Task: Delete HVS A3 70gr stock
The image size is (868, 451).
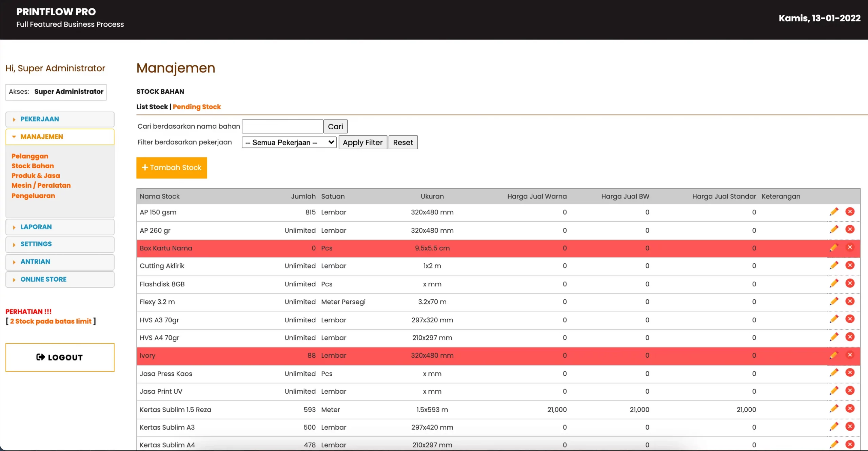Action: click(850, 319)
